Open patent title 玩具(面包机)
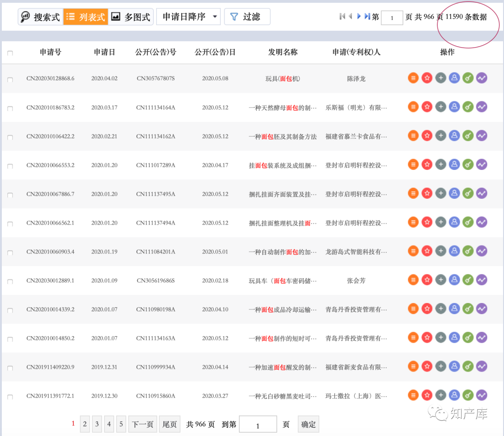 point(282,79)
